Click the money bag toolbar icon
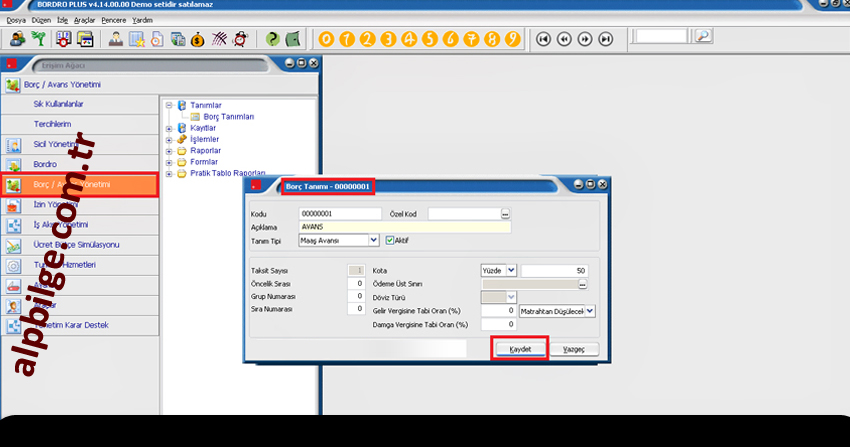The width and height of the screenshot is (850, 447). pos(195,39)
